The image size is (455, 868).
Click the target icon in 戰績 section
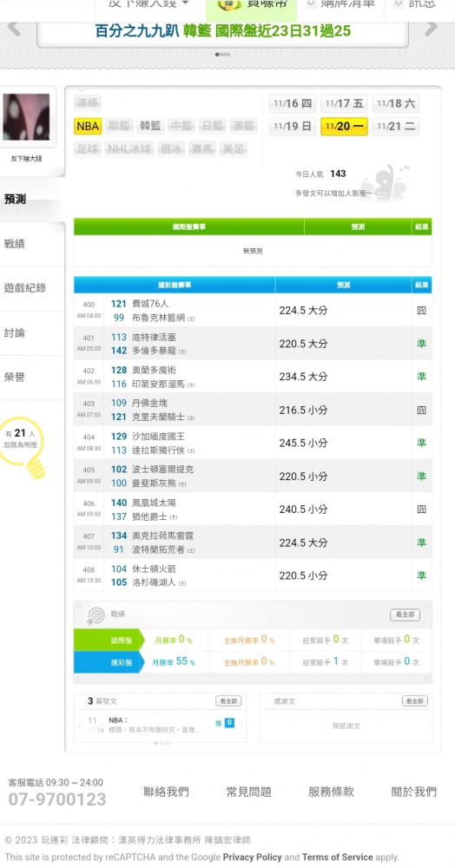click(96, 615)
